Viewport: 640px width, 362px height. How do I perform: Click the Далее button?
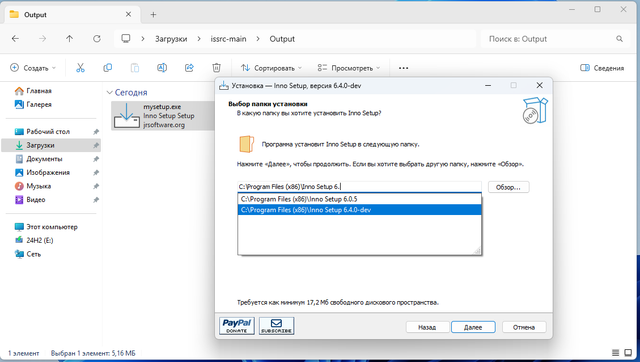click(x=473, y=327)
